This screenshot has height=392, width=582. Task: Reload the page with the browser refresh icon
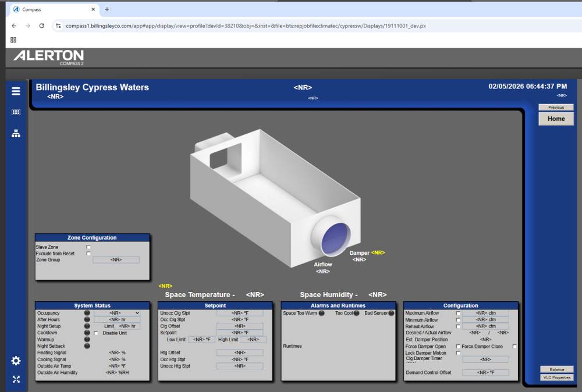click(x=42, y=26)
